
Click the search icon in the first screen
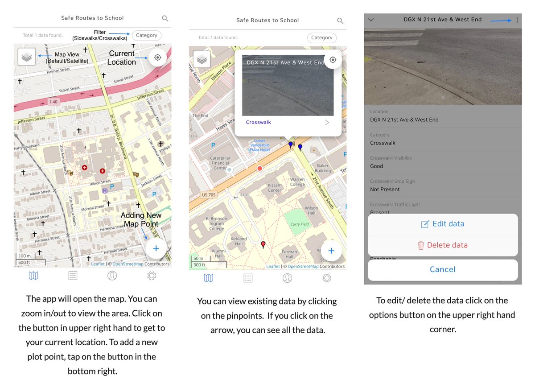165,18
